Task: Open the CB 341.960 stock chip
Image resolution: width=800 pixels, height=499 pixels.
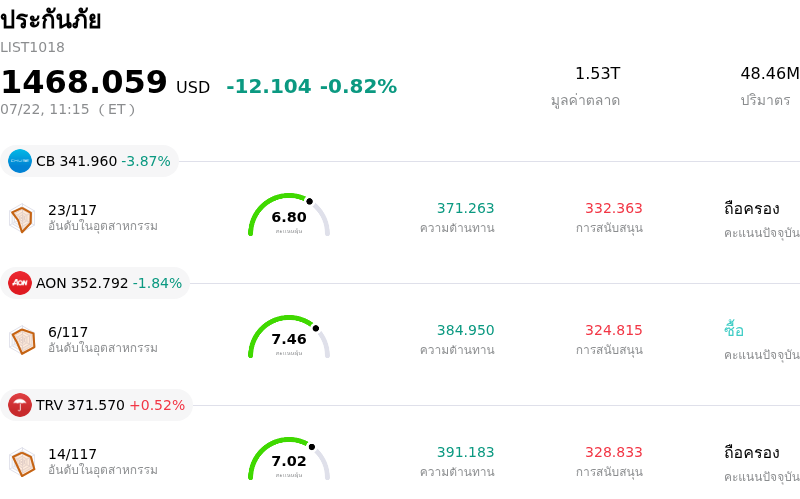Action: click(x=89, y=161)
